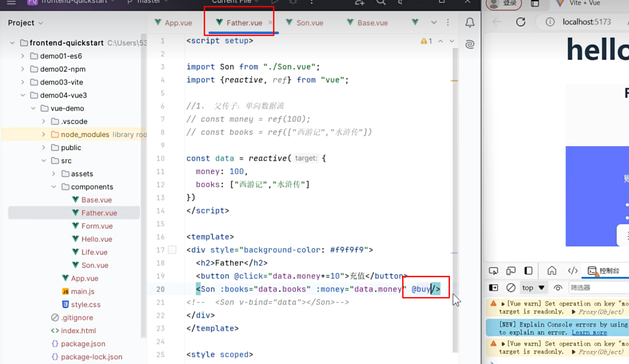
Task: Expand the demo02-npm folder
Action: (23, 69)
